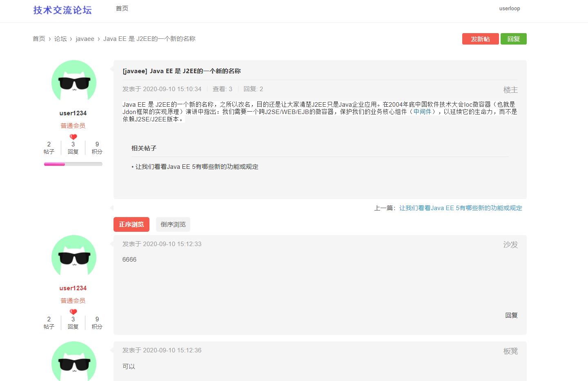Click the 上一篇 previous post link
588x381 pixels.
click(460, 208)
